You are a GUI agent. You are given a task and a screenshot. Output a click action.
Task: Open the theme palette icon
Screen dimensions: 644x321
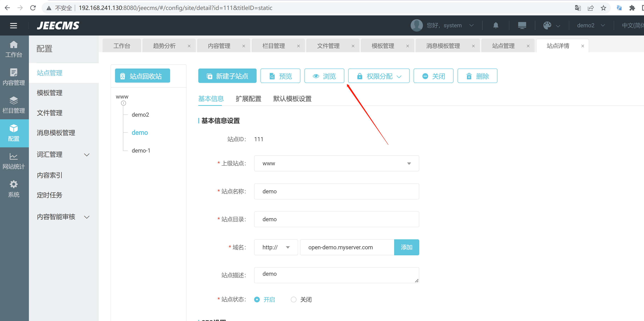547,26
